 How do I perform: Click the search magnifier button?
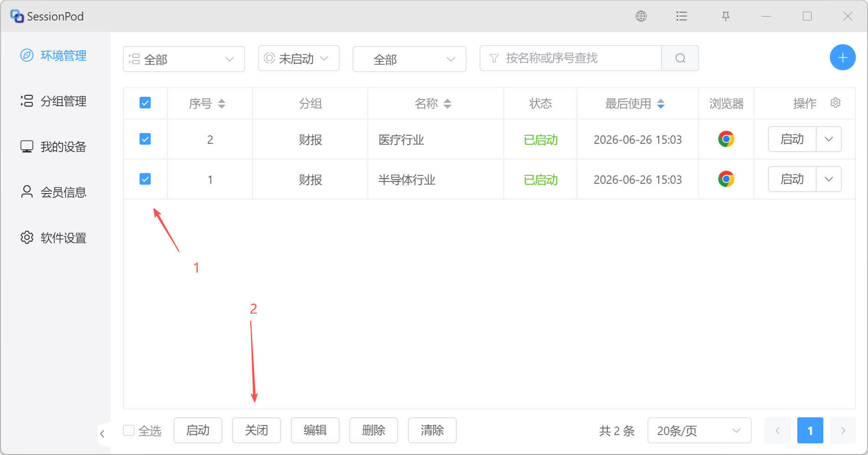(680, 58)
